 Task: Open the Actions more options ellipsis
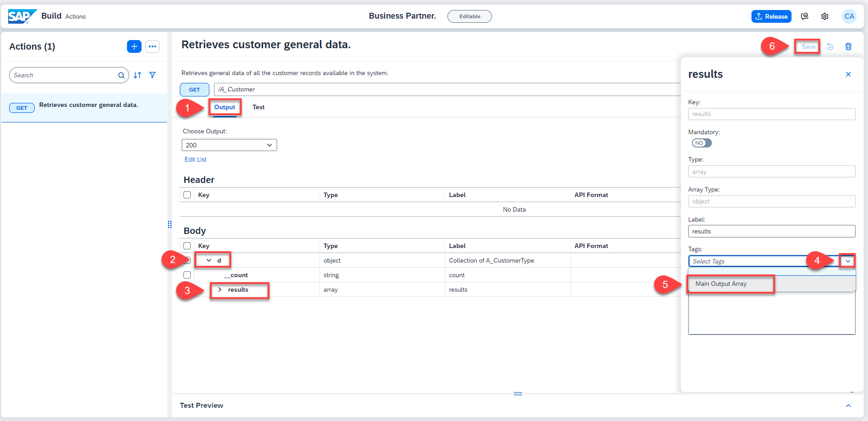(152, 46)
